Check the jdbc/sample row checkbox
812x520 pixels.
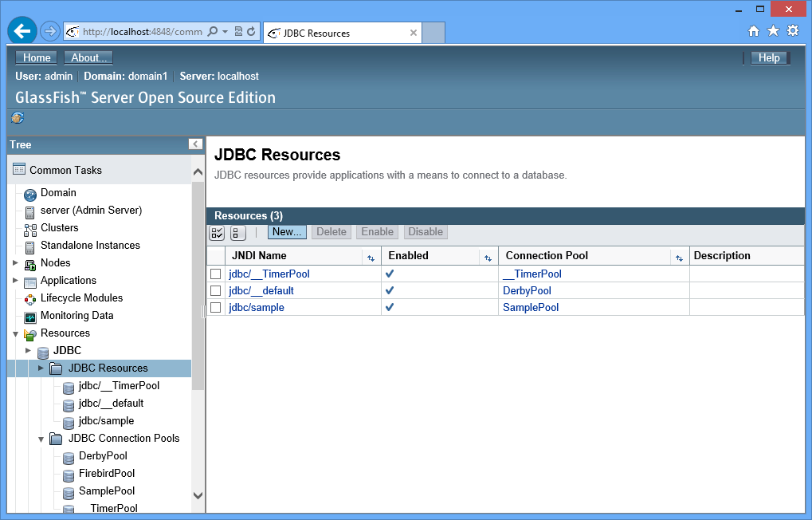pyautogui.click(x=216, y=307)
